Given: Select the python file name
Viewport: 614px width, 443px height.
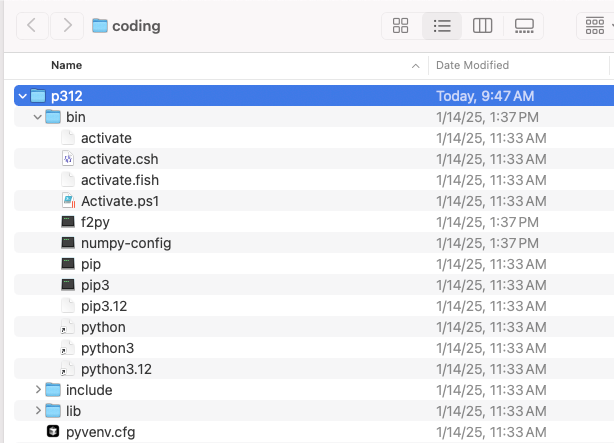Looking at the screenshot, I should coord(103,327).
